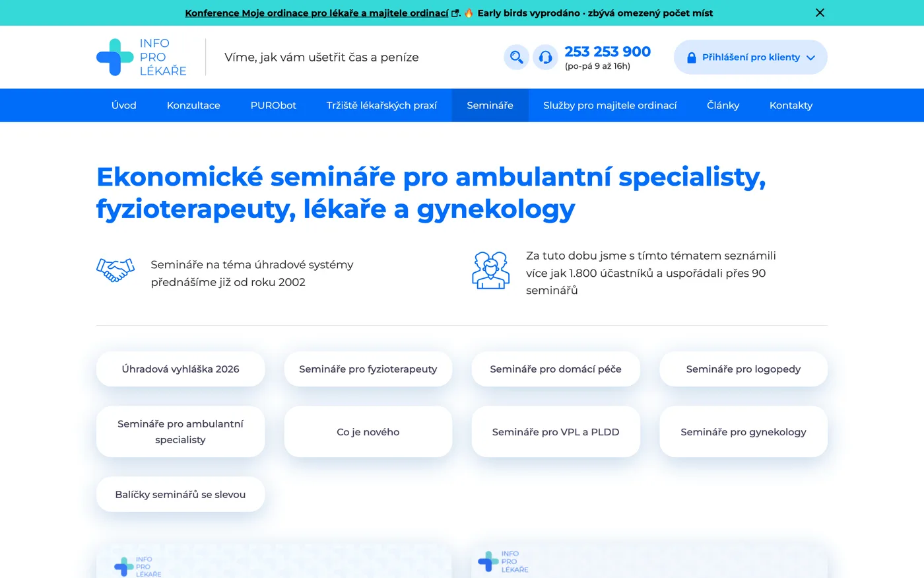Click the Info pro lékaře header logo
The height and width of the screenshot is (578, 924).
point(141,57)
